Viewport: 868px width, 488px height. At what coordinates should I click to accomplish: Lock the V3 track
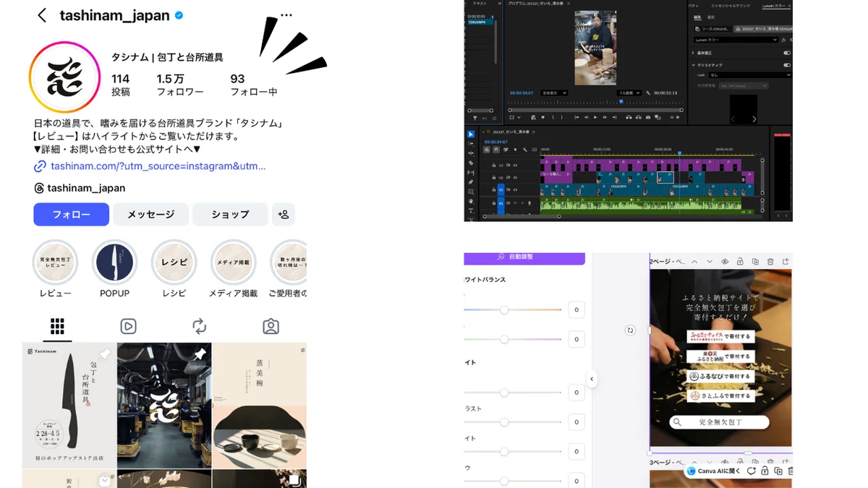coord(494,165)
